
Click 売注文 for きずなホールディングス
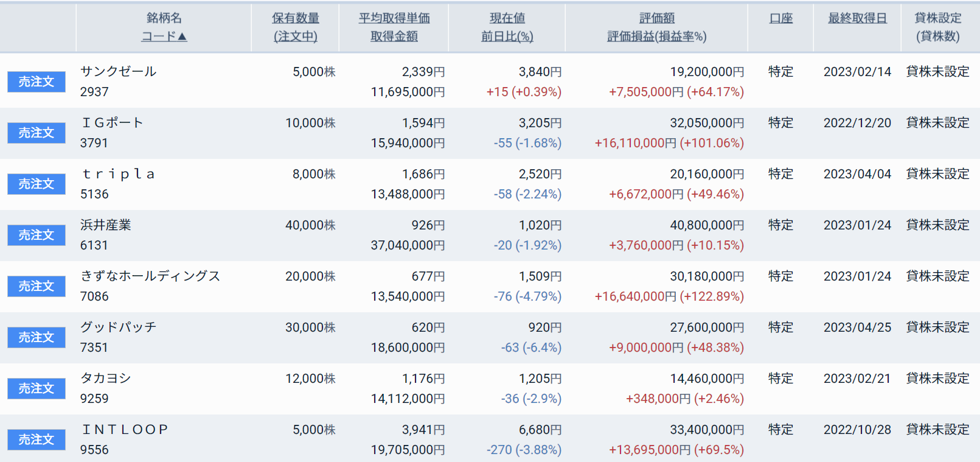(36, 286)
